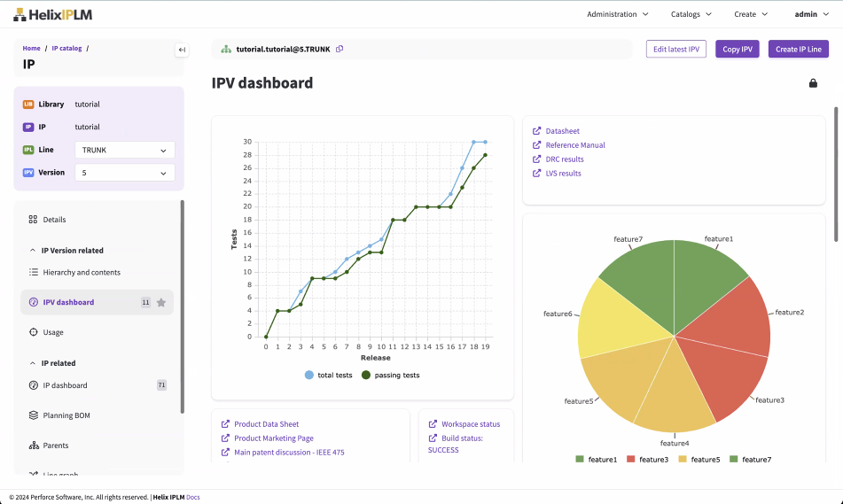Collapse the sidebar with the arrow icon
Image resolution: width=843 pixels, height=504 pixels.
pos(182,50)
